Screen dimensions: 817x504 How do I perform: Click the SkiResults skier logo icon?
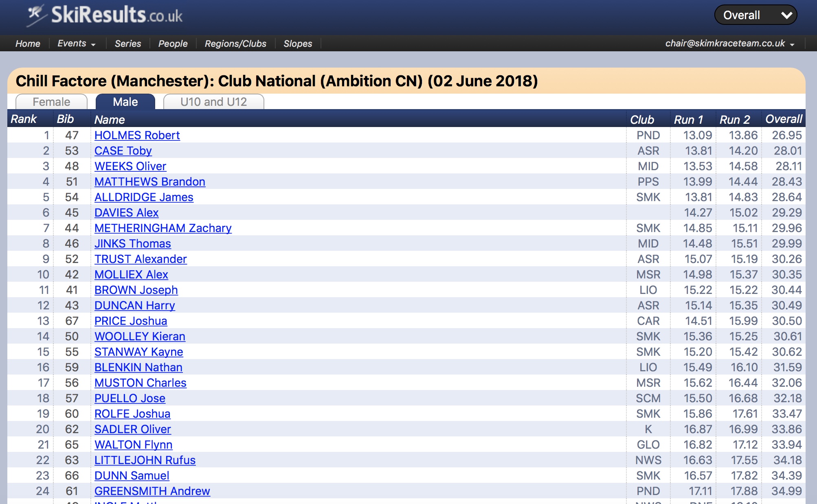click(x=36, y=15)
